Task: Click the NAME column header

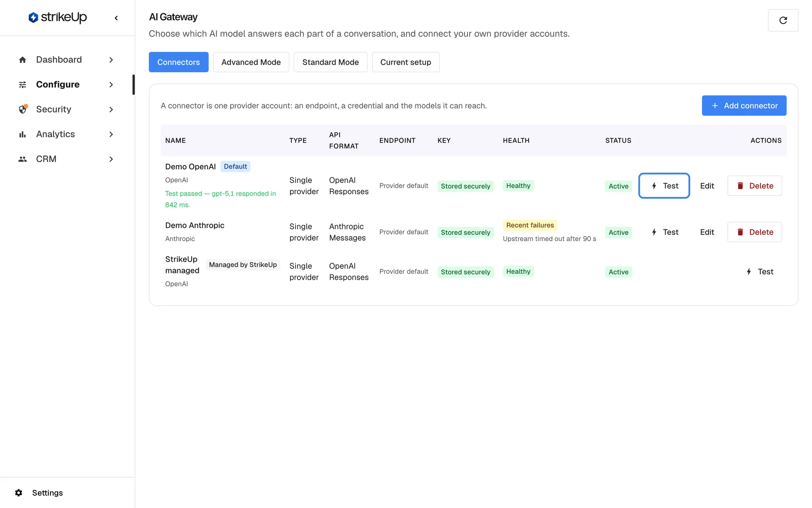Action: pyautogui.click(x=175, y=140)
